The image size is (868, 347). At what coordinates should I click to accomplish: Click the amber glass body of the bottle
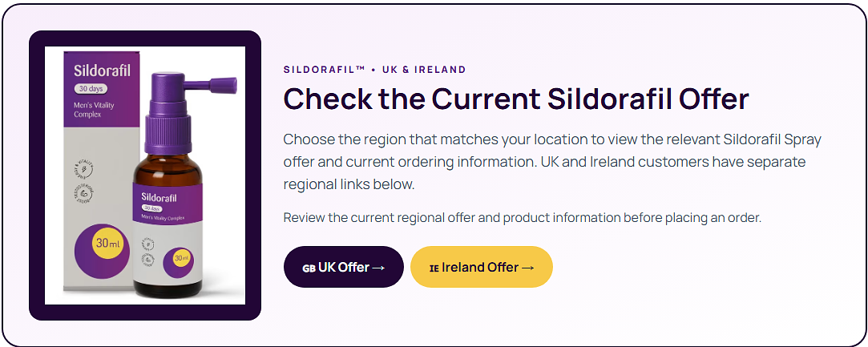pos(168,164)
